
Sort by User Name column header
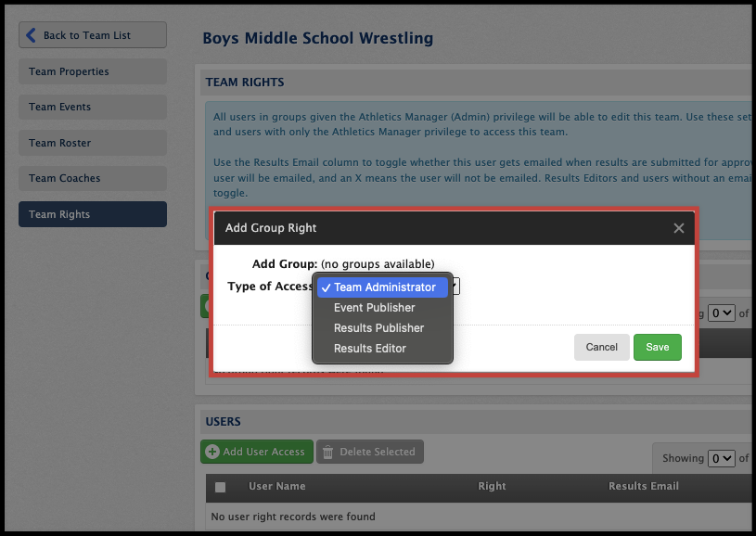(x=276, y=486)
